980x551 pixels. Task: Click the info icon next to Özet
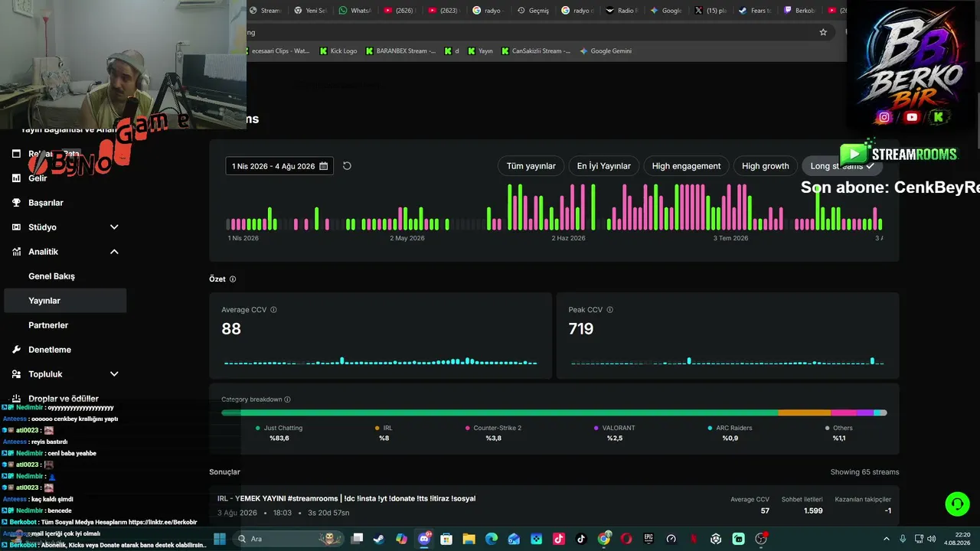click(233, 279)
